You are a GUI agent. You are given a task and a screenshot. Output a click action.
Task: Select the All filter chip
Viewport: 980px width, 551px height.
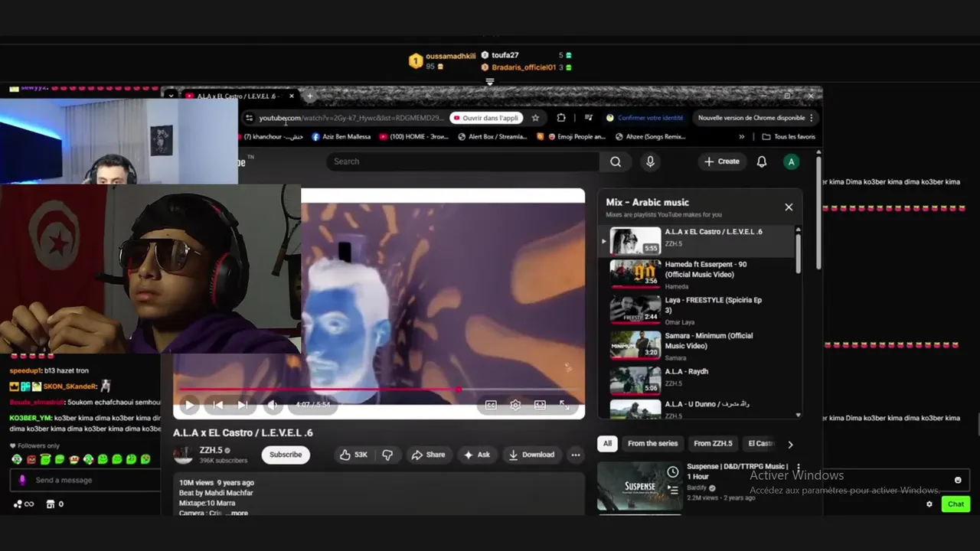pos(607,443)
